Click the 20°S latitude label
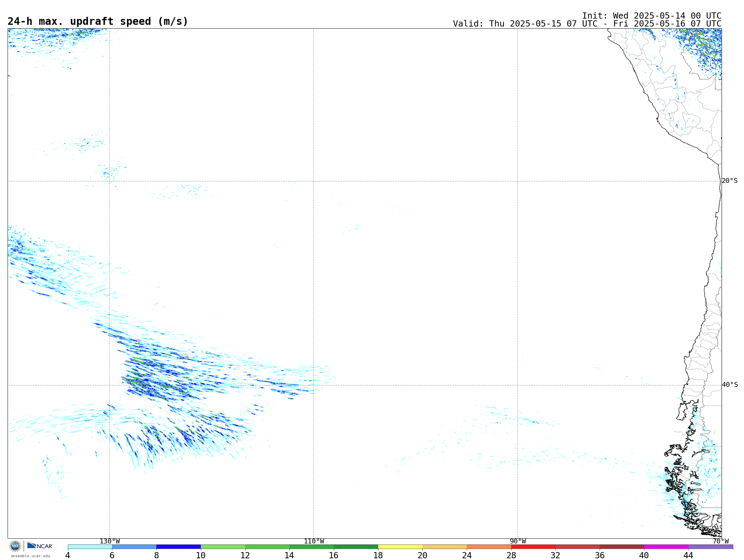 [x=730, y=181]
